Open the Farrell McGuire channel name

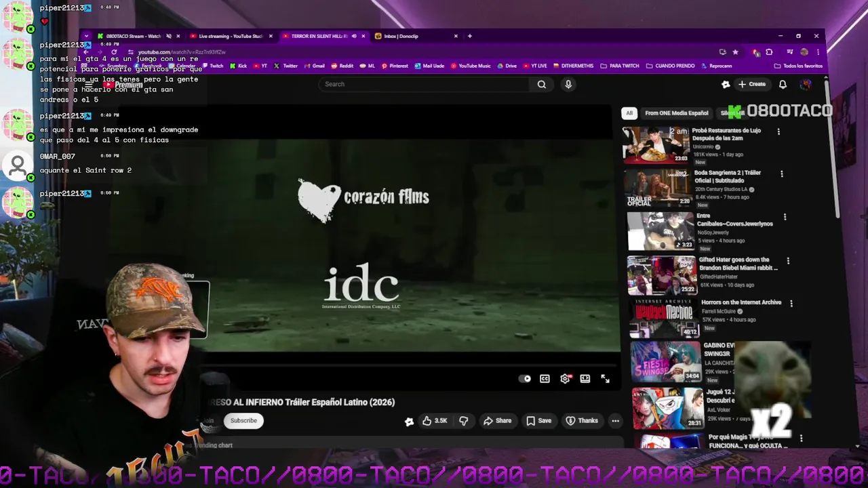click(x=719, y=312)
